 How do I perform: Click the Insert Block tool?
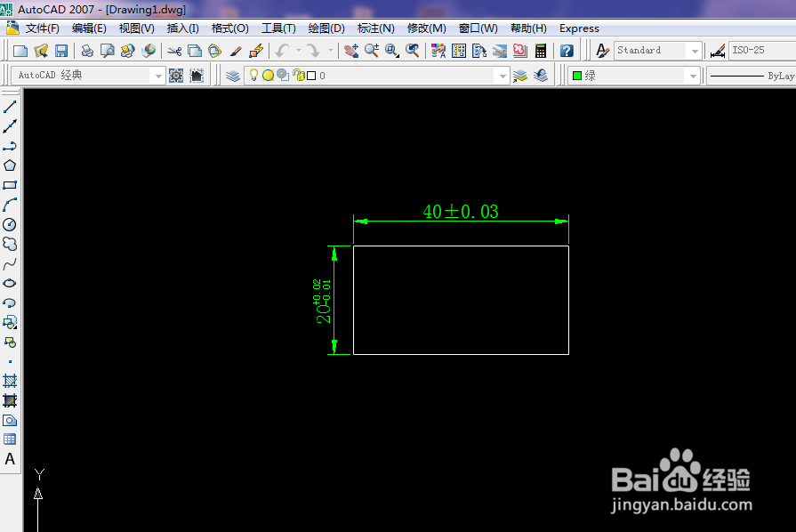pyautogui.click(x=10, y=322)
